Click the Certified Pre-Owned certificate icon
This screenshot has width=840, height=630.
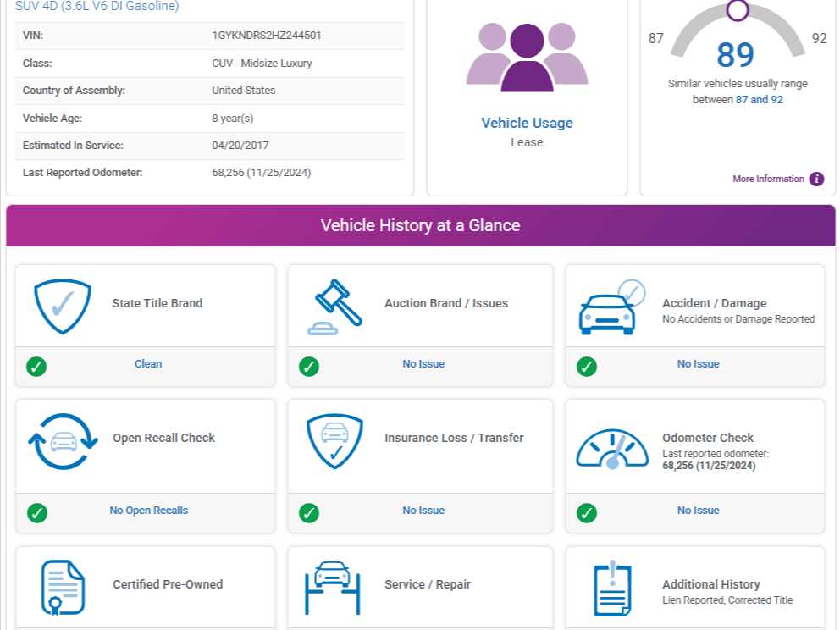63,587
